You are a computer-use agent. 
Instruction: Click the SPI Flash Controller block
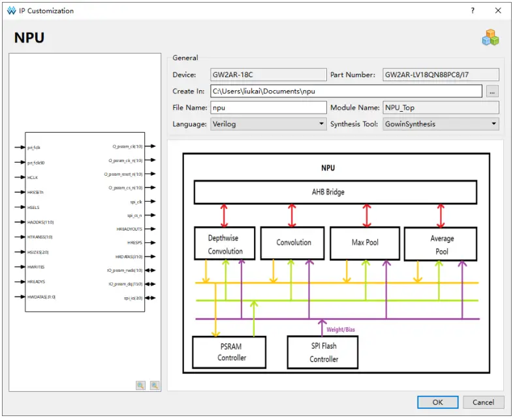click(x=323, y=353)
